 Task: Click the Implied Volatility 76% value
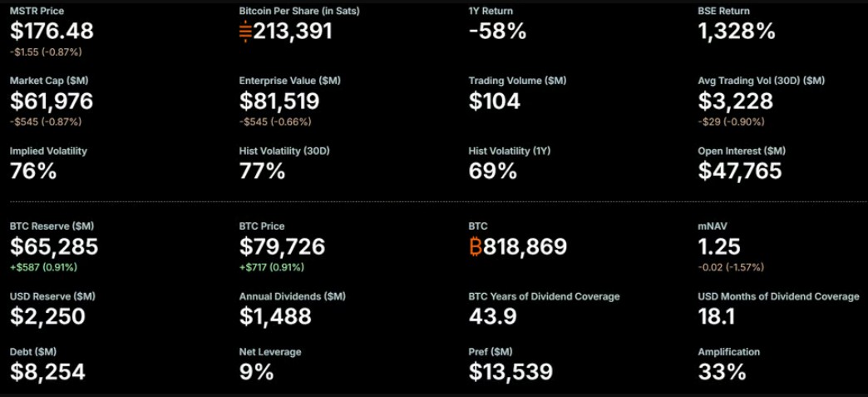coord(33,171)
